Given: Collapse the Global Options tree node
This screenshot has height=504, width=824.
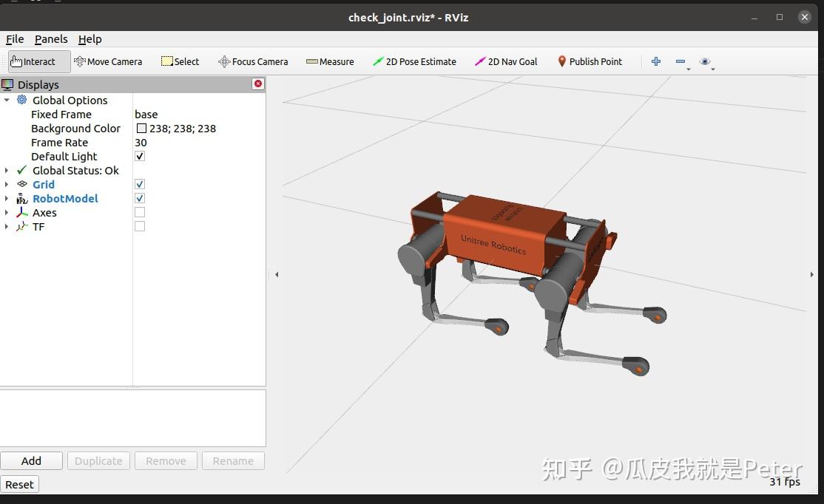Looking at the screenshot, I should [7, 100].
